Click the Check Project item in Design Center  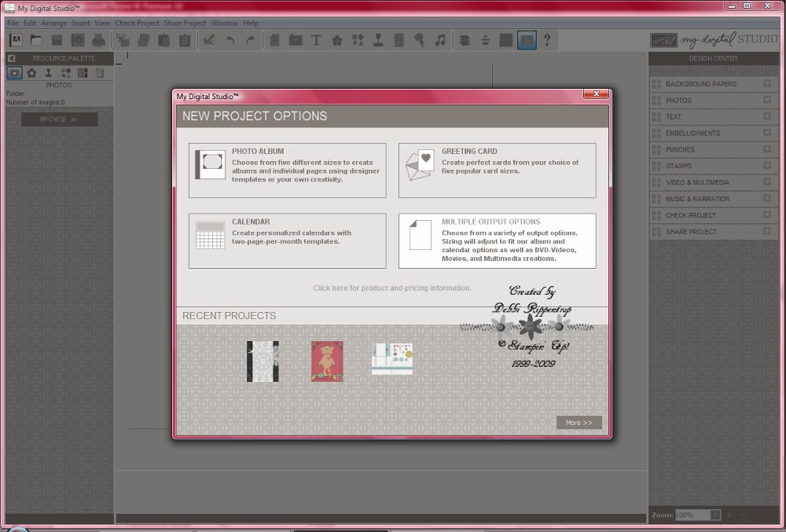pyautogui.click(x=714, y=215)
